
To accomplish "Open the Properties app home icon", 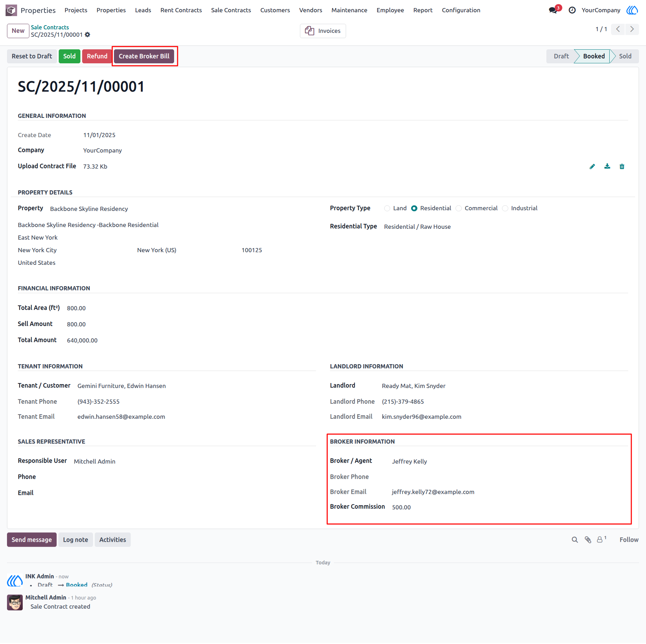I will pyautogui.click(x=11, y=10).
